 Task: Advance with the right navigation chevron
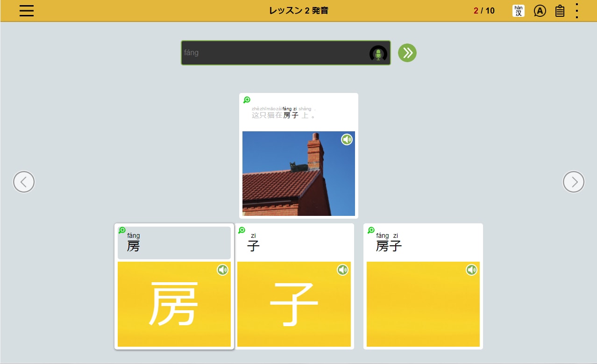click(573, 182)
